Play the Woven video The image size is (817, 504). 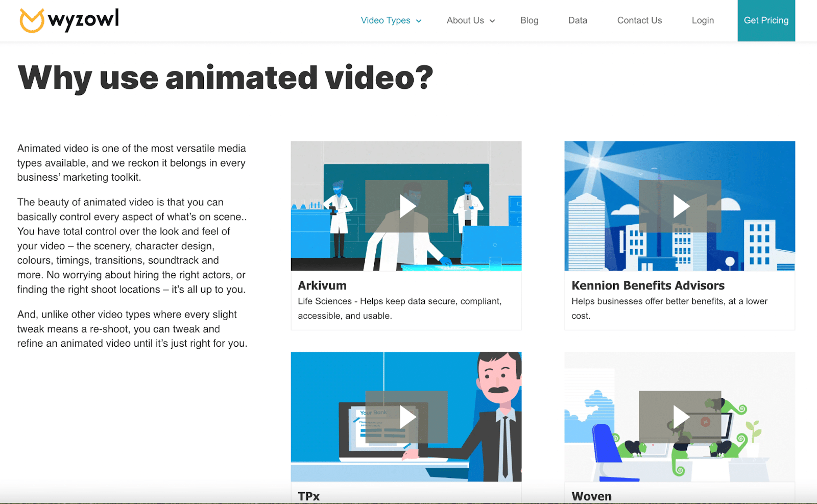pyautogui.click(x=680, y=417)
